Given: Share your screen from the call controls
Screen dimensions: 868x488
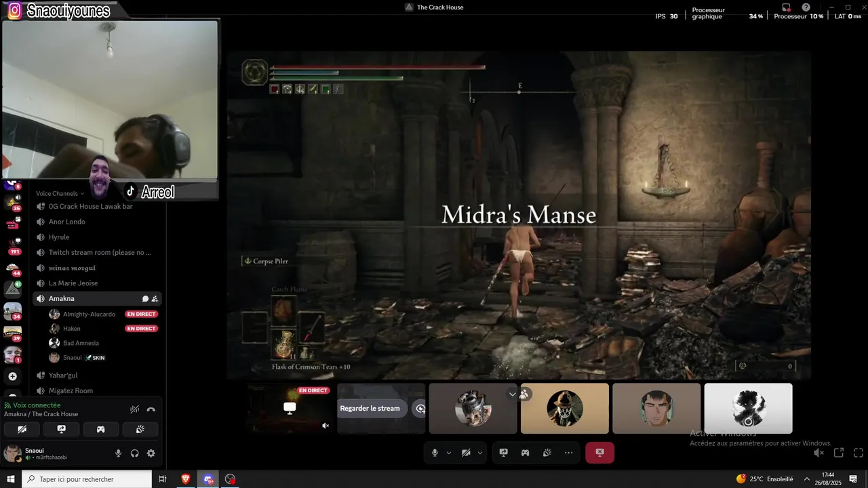Looking at the screenshot, I should pos(504,453).
